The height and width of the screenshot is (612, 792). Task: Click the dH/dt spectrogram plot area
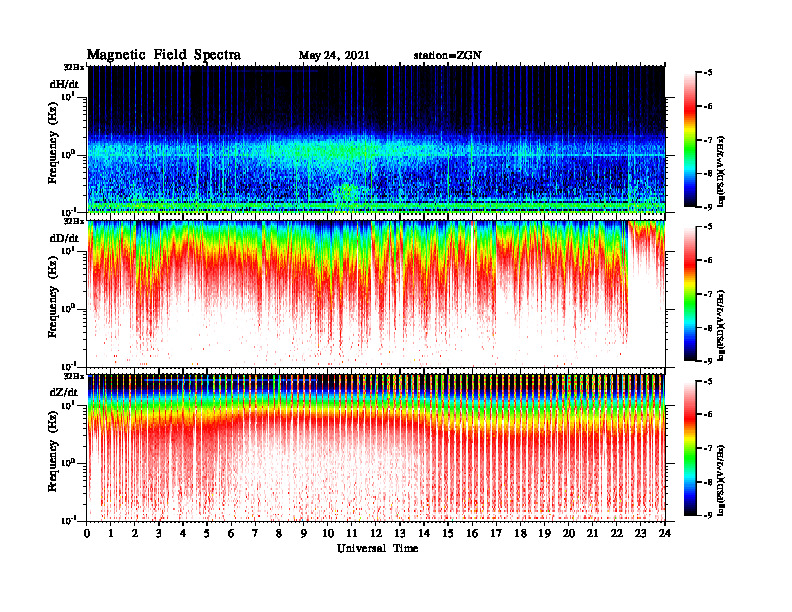376,139
